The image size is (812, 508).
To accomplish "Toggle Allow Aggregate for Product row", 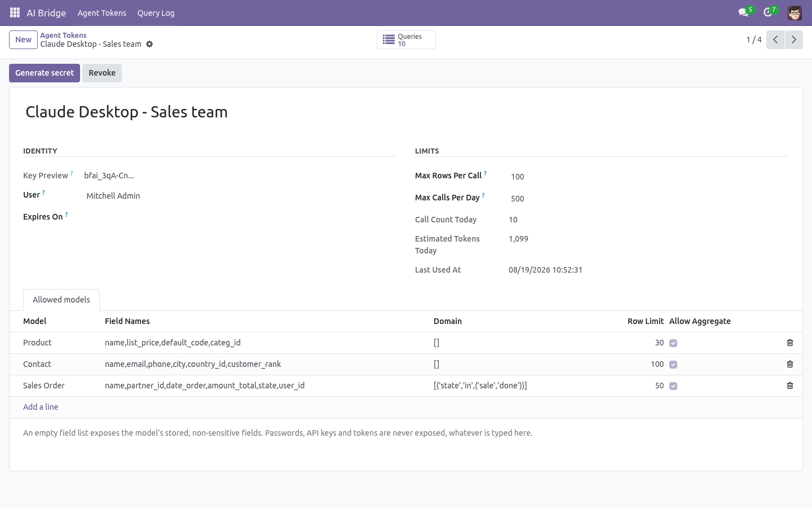I will [x=673, y=343].
